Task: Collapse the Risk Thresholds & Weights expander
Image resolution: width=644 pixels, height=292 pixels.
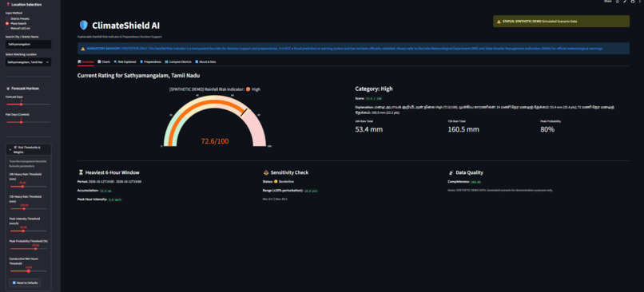Action: 28,149
